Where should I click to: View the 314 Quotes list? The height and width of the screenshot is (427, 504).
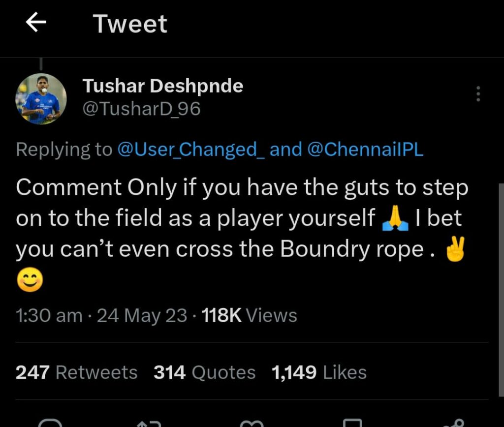pyautogui.click(x=204, y=372)
